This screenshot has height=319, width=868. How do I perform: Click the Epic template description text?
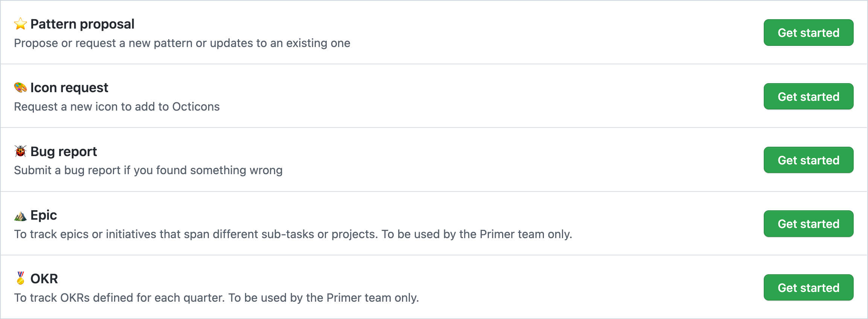[293, 234]
